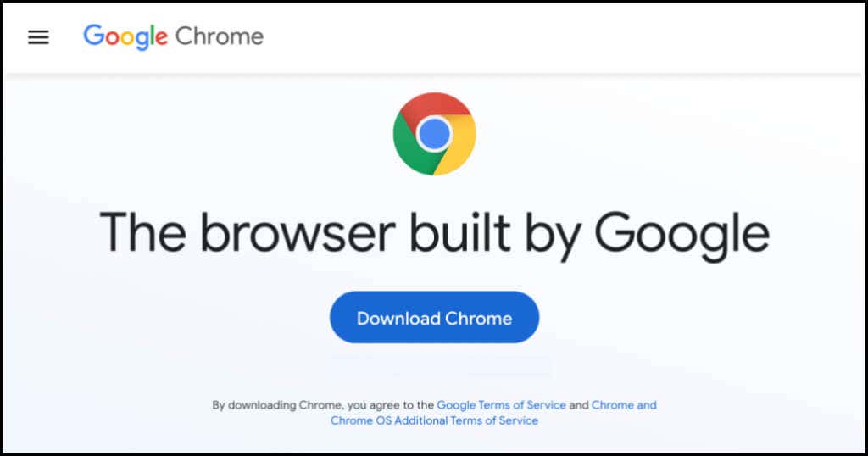
Task: Click the word Google in the headline
Action: point(682,234)
